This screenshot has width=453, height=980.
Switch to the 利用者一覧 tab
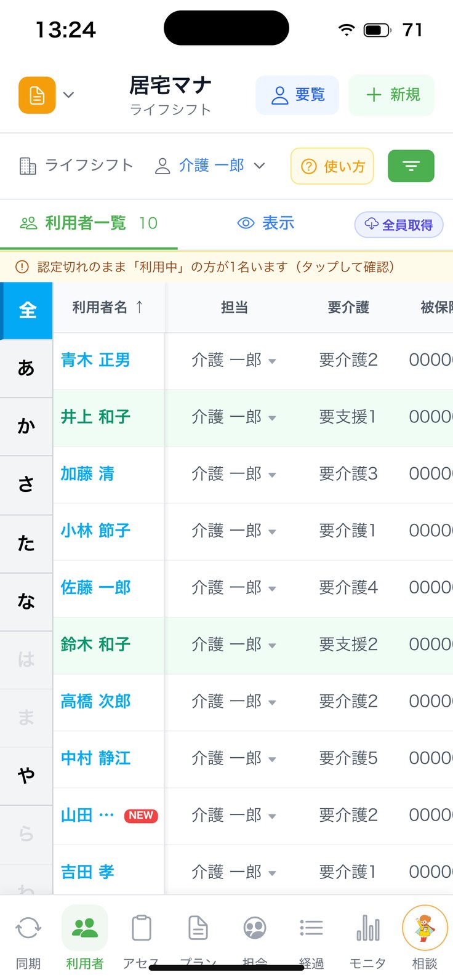89,223
